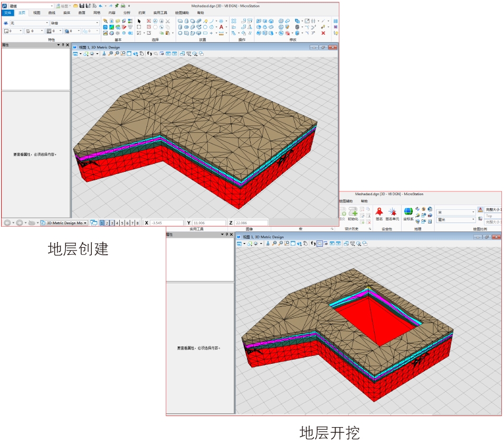The image size is (504, 445).
Task: Open the 文件 tab
Action: click(x=8, y=12)
